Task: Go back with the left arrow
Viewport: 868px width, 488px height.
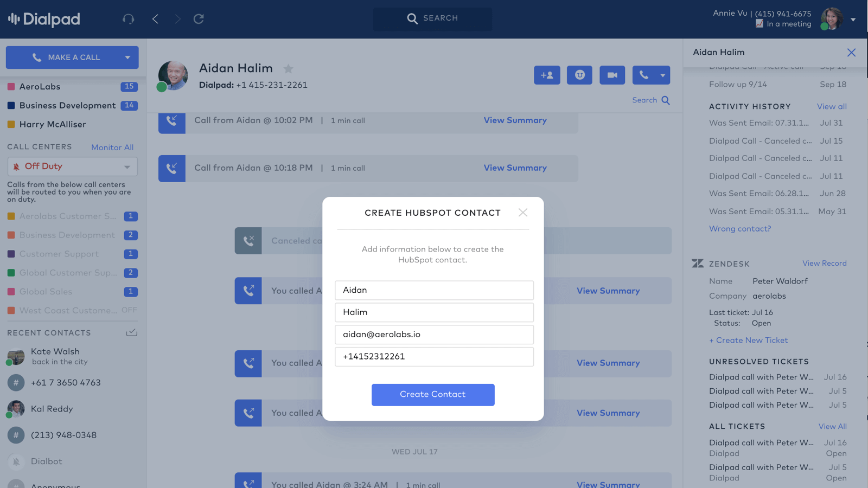Action: tap(155, 19)
